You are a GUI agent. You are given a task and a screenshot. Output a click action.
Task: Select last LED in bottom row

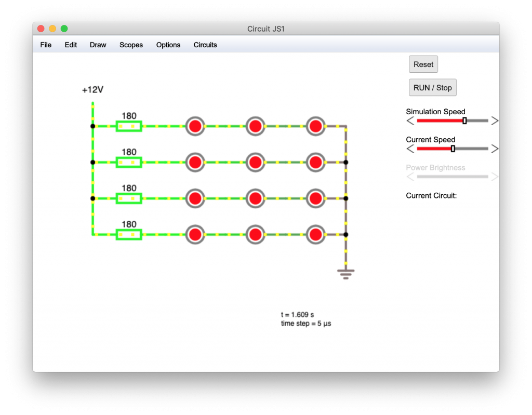(x=315, y=234)
